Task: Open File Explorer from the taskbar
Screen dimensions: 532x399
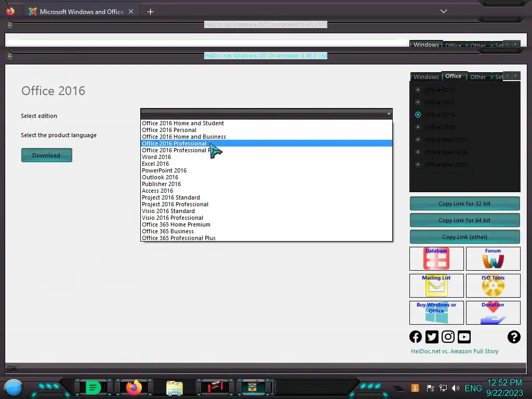Action: coord(175,388)
